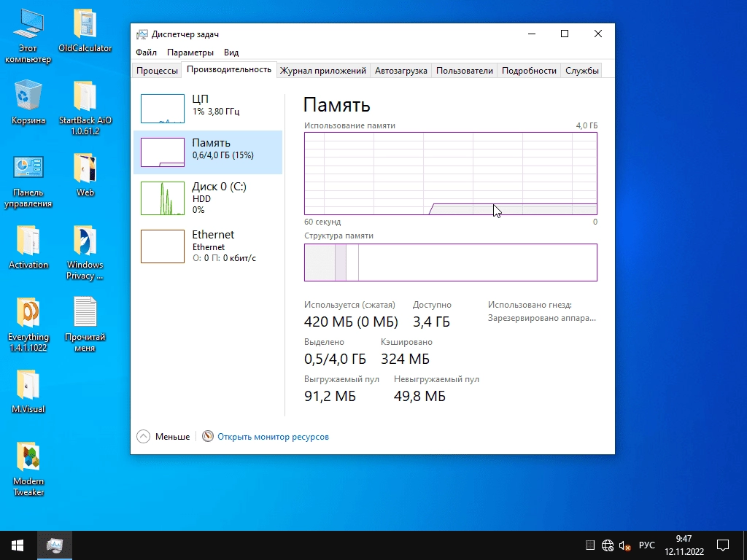Image resolution: width=747 pixels, height=560 pixels.
Task: Switch to the Подробности tab
Action: coord(529,71)
